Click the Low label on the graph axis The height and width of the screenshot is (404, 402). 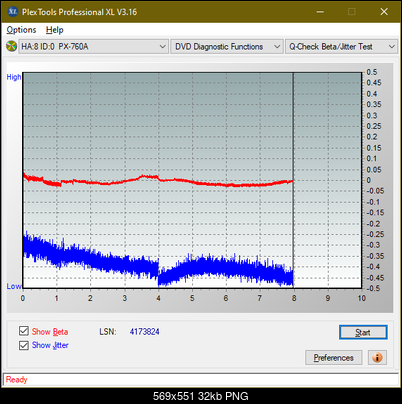pyautogui.click(x=14, y=286)
